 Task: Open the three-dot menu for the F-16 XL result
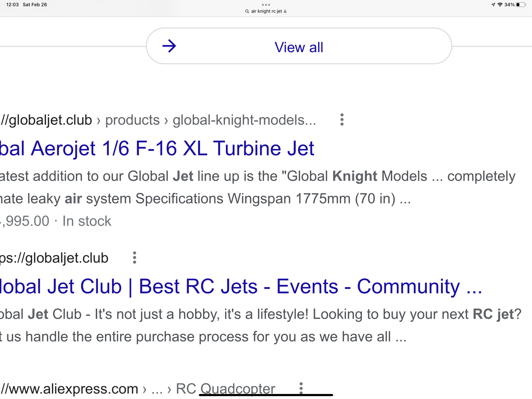[342, 120]
